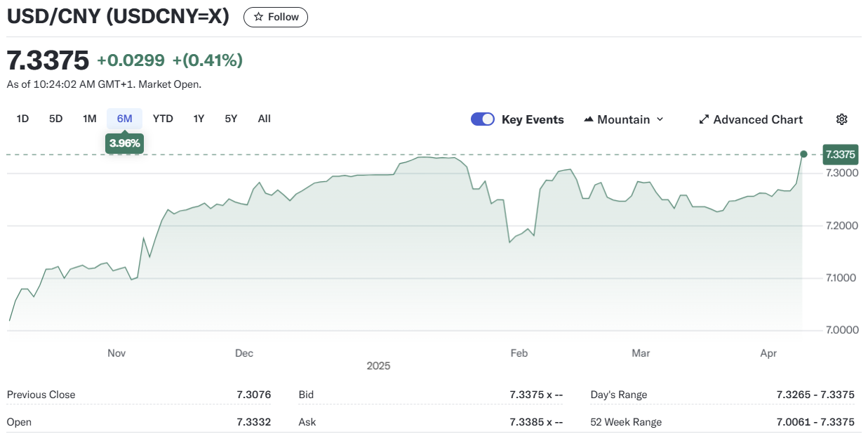Click the 3.96% performance badge
The width and height of the screenshot is (868, 441).
point(124,143)
